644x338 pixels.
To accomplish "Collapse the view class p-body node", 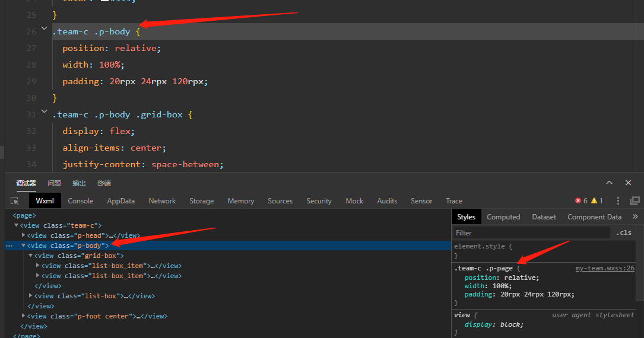I will click(x=23, y=245).
